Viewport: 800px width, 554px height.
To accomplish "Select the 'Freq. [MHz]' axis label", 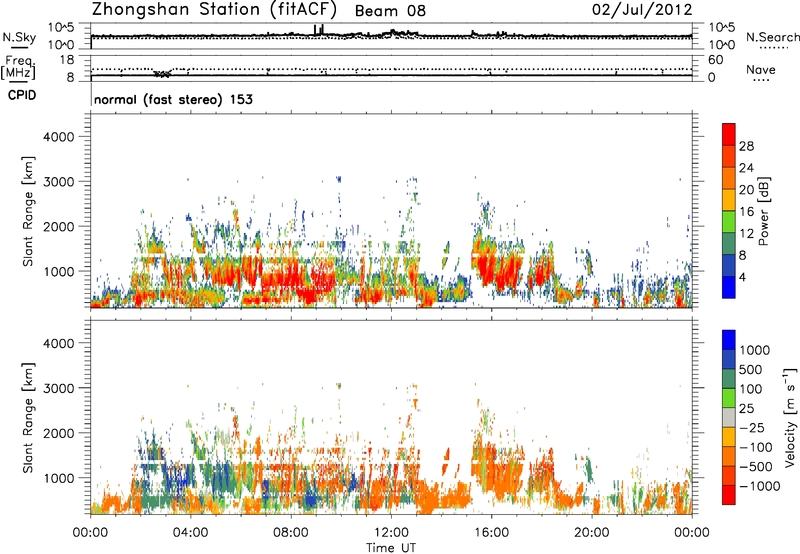I will 18,68.
